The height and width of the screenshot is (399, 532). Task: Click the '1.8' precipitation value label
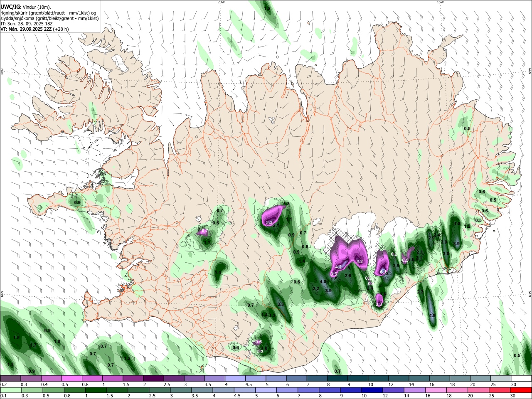coord(457,224)
